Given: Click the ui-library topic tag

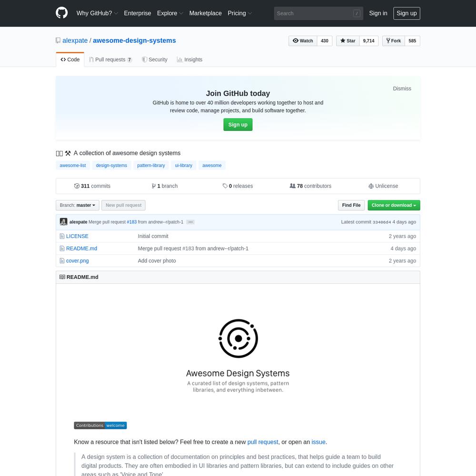Looking at the screenshot, I should pos(184,166).
